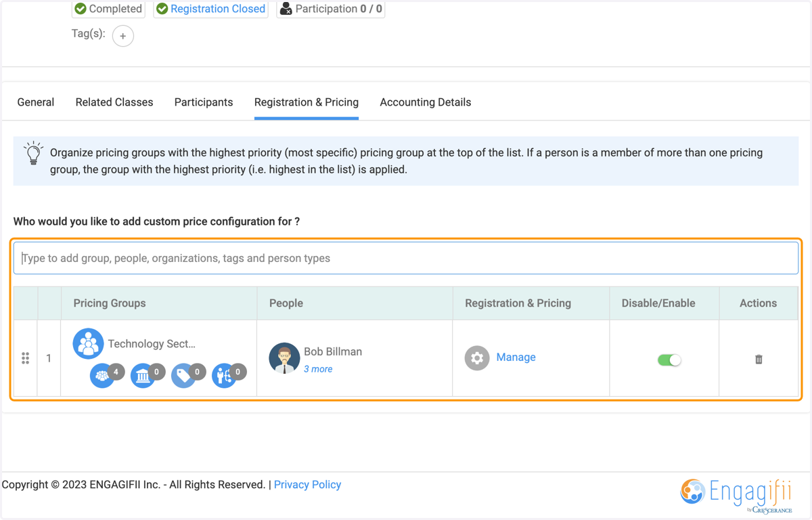Click the Disable/Enable column header
The height and width of the screenshot is (520, 812).
pos(664,303)
